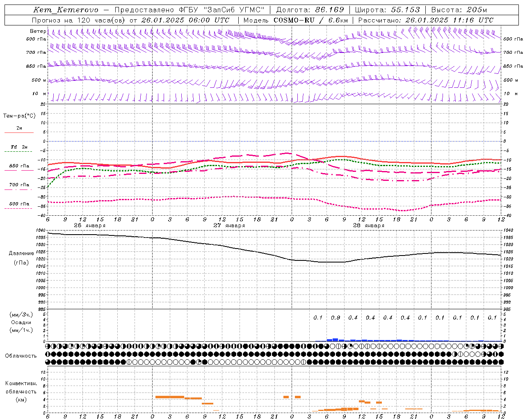Click the station title Kem_Kemerovo
Image resolution: width=525 pixels, height=420 pixels.
(x=66, y=10)
